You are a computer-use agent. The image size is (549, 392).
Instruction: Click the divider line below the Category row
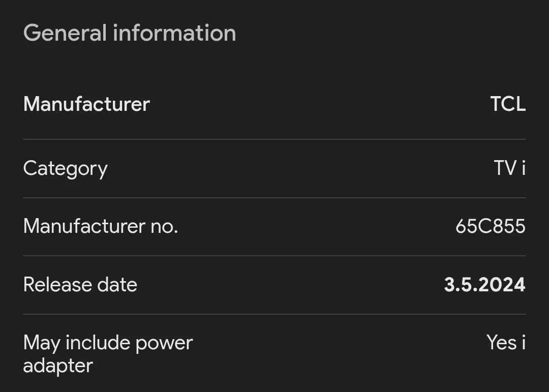(x=274, y=198)
